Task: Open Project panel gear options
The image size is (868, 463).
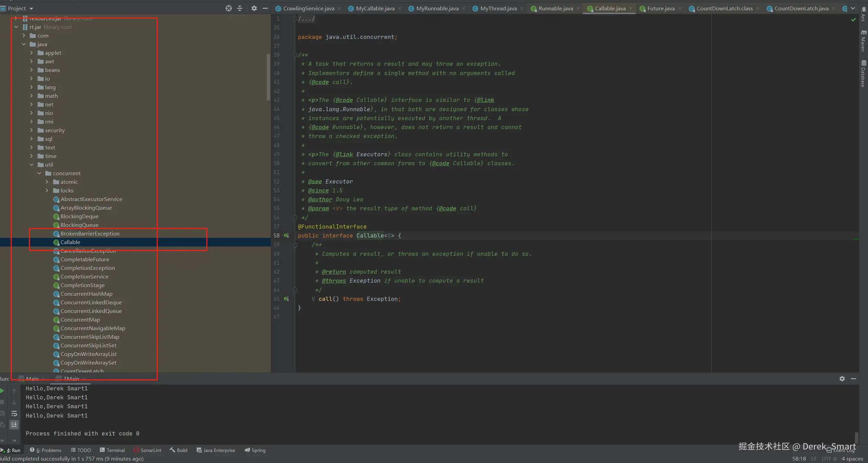Action: 254,8
